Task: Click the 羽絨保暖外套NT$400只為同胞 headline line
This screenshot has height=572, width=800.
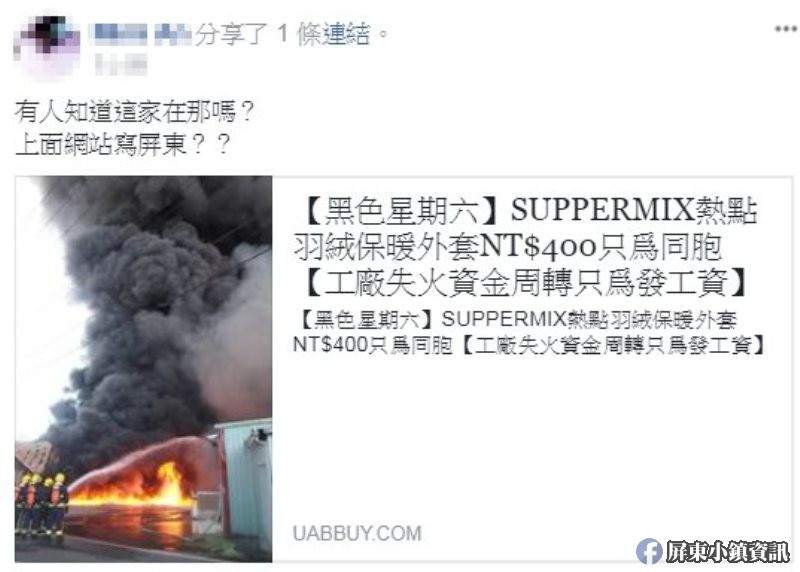Action: pyautogui.click(x=508, y=247)
